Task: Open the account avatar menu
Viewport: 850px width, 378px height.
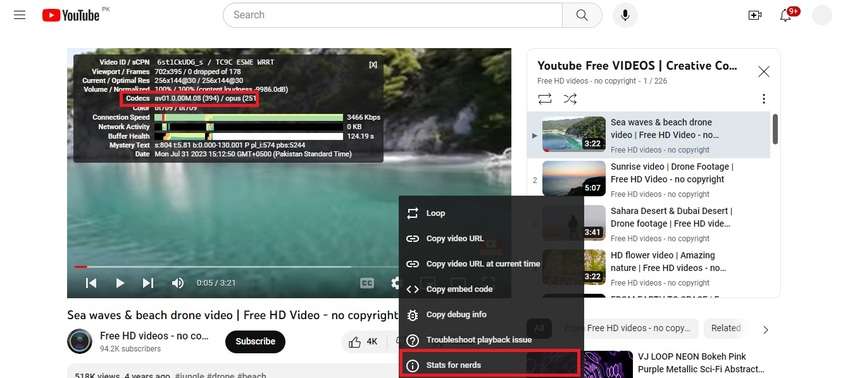Action: coord(822,15)
